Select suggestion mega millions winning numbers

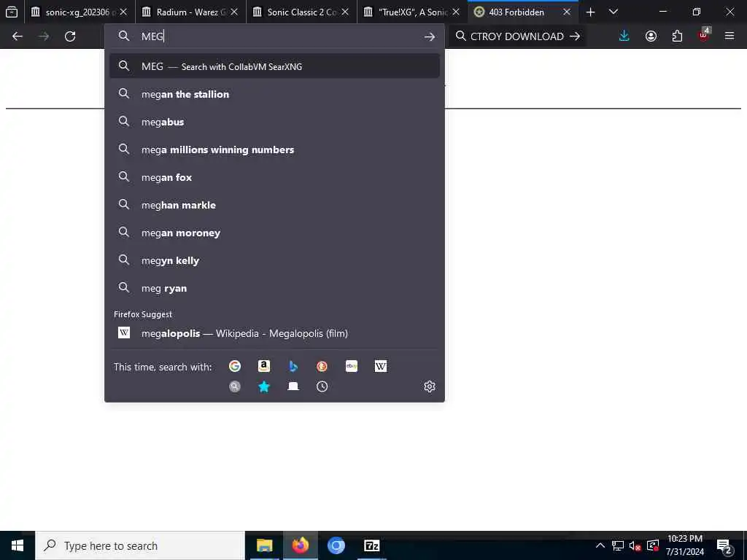(x=274, y=149)
